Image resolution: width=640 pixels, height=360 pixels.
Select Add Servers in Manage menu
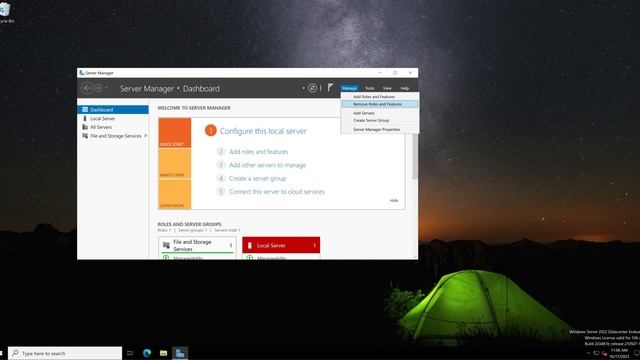[380, 113]
